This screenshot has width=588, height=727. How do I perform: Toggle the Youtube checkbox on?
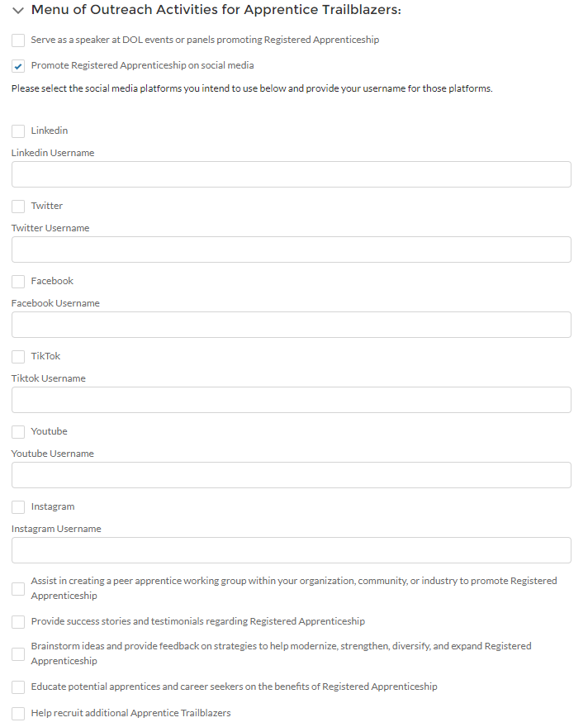[x=18, y=432]
